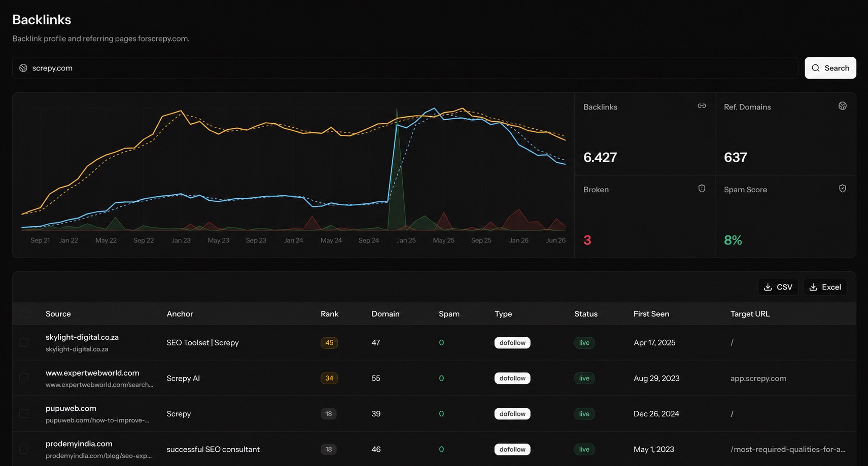This screenshot has width=868, height=466.
Task: Click the app.screpy.com target URL
Action: (x=758, y=378)
